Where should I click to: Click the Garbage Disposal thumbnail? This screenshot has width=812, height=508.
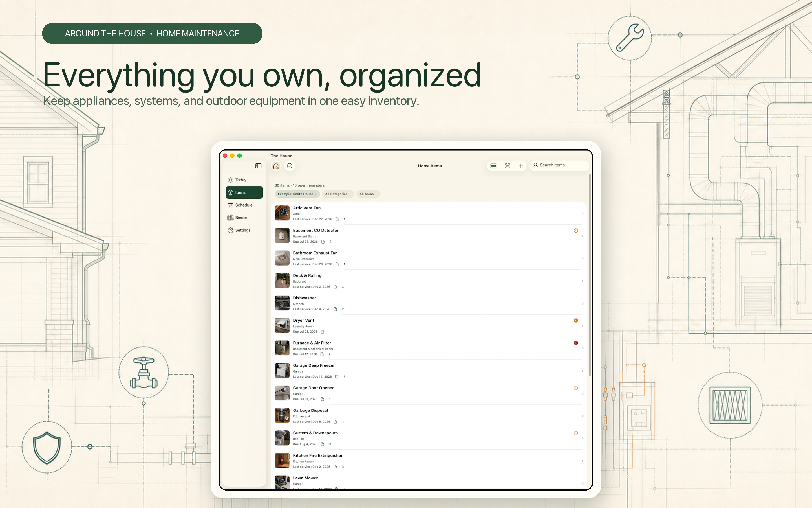click(282, 416)
